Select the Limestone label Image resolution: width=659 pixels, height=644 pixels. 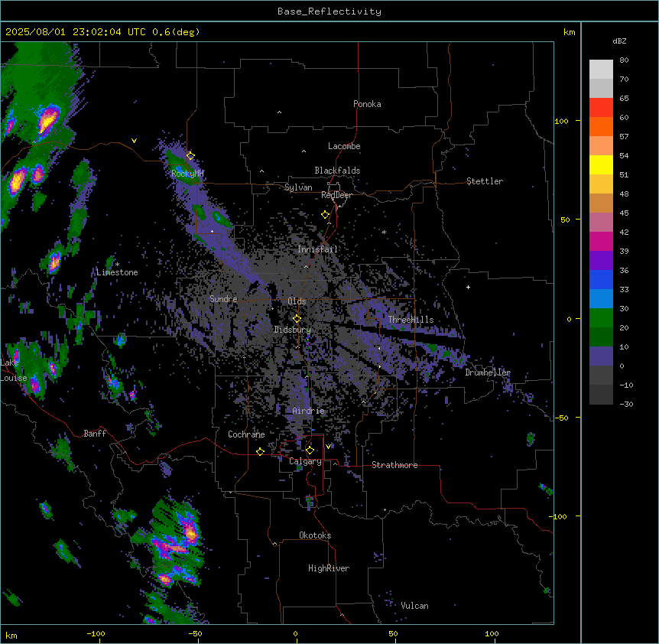click(117, 272)
